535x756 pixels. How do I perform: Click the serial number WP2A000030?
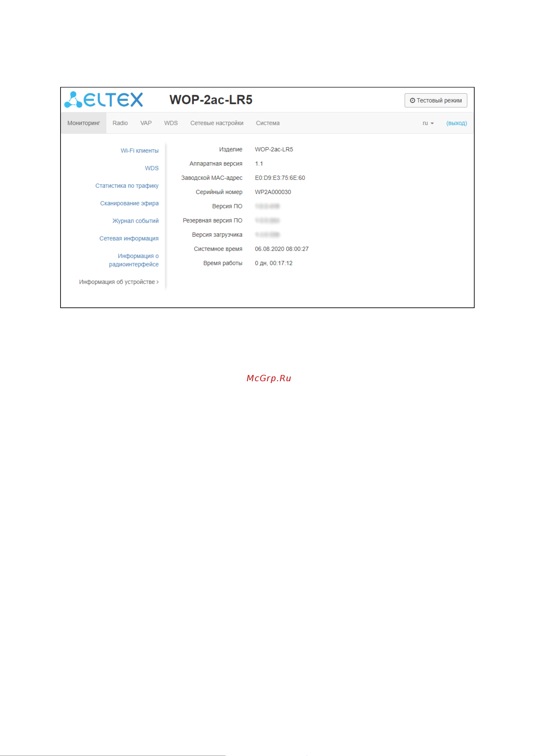[273, 192]
